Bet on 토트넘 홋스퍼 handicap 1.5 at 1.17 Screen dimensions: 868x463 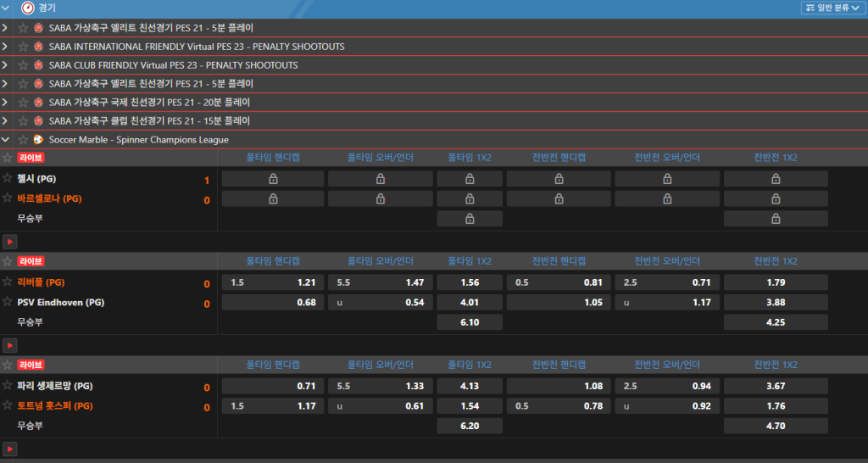coord(272,406)
